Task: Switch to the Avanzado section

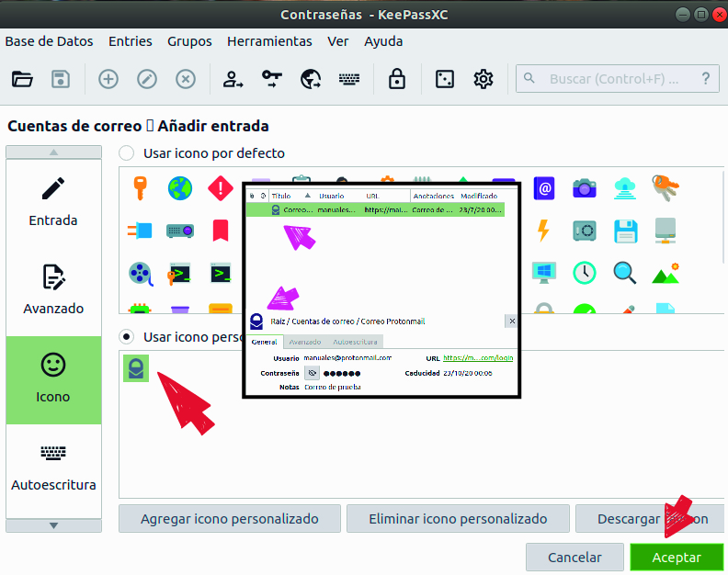Action: click(53, 292)
